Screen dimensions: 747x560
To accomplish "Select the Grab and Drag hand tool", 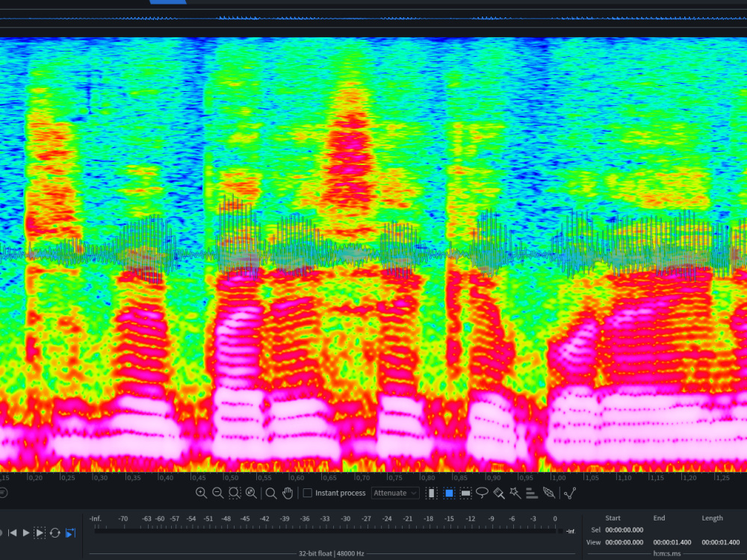I will click(x=288, y=494).
